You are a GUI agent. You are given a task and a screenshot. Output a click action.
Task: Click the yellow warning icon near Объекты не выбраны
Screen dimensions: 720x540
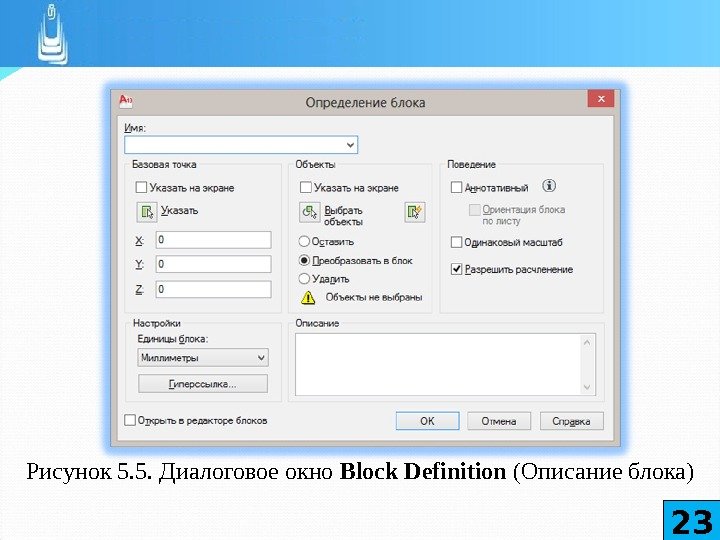[308, 298]
